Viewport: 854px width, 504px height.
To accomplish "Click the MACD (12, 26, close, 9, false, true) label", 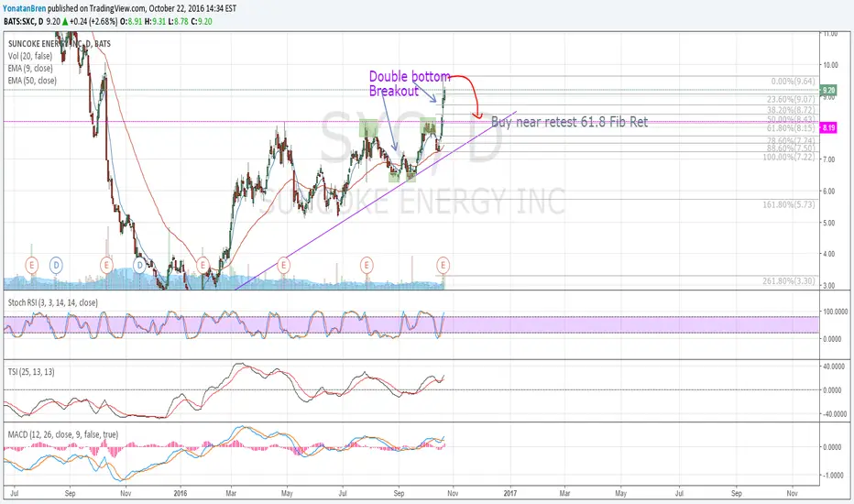I will (62, 434).
